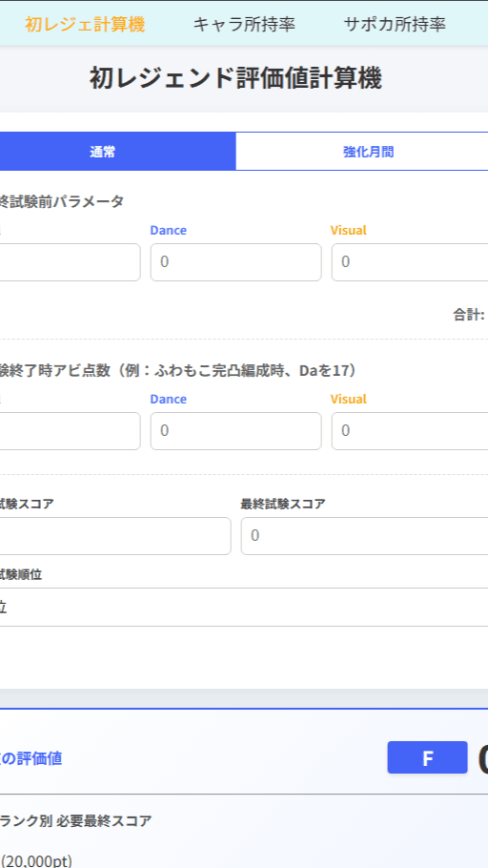Click Dance label in 最終試験前パラメータ
Screen dimensions: 488x868
[x=168, y=230]
